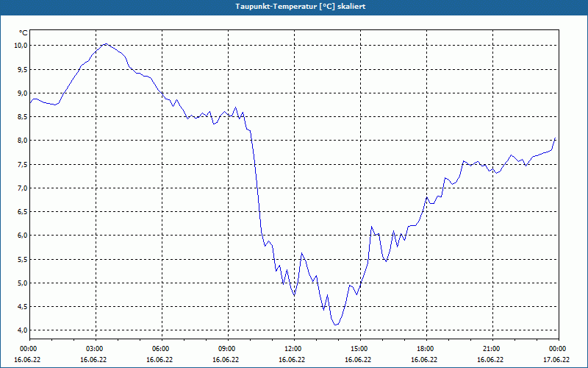Select the 5,5 y-axis value
Screen dimensions: 588x368
[x=23, y=260]
